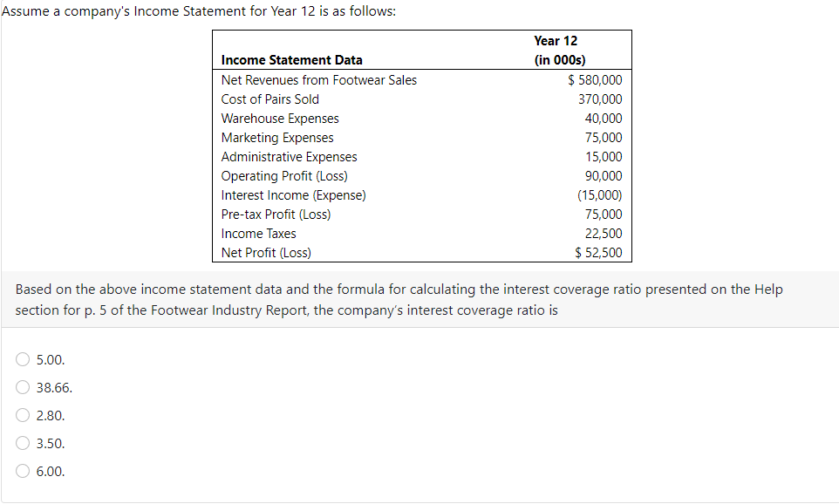Select the radio button for answer 38.66
Image resolution: width=839 pixels, height=504 pixels.
[x=22, y=387]
